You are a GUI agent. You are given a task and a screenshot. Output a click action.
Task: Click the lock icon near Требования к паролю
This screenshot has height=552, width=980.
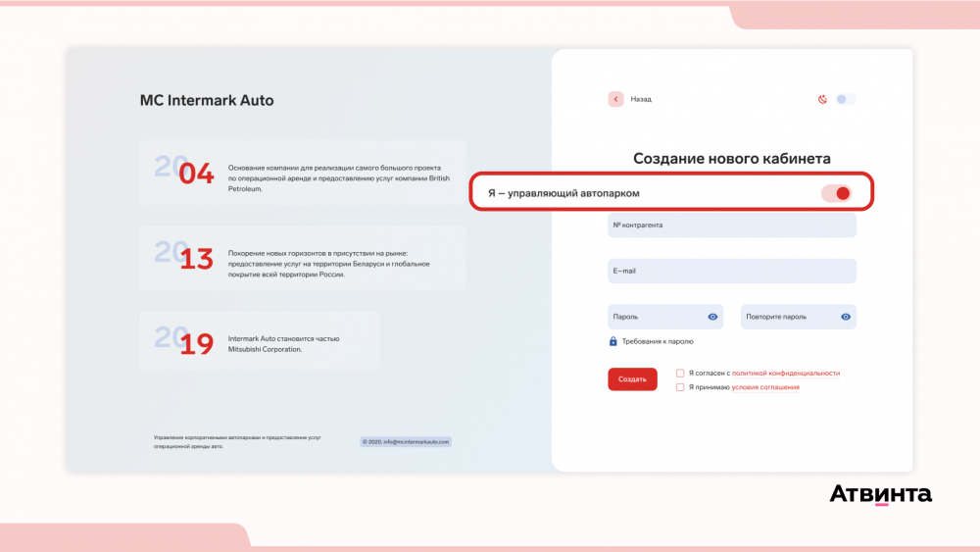pyautogui.click(x=613, y=341)
